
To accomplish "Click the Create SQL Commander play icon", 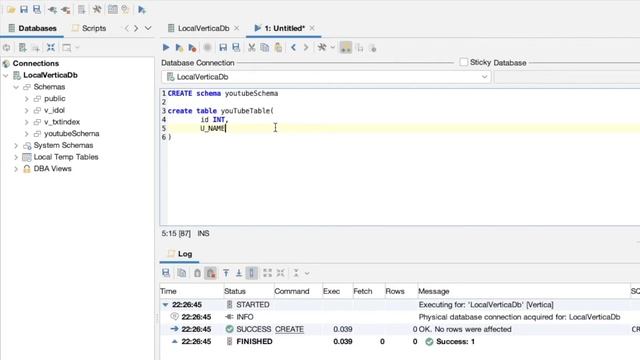I will tap(142, 9).
